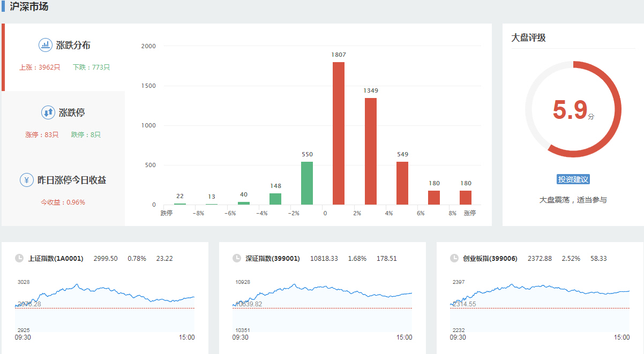Click the clock icon beside 深证指数
This screenshot has width=644, height=354.
tap(237, 258)
